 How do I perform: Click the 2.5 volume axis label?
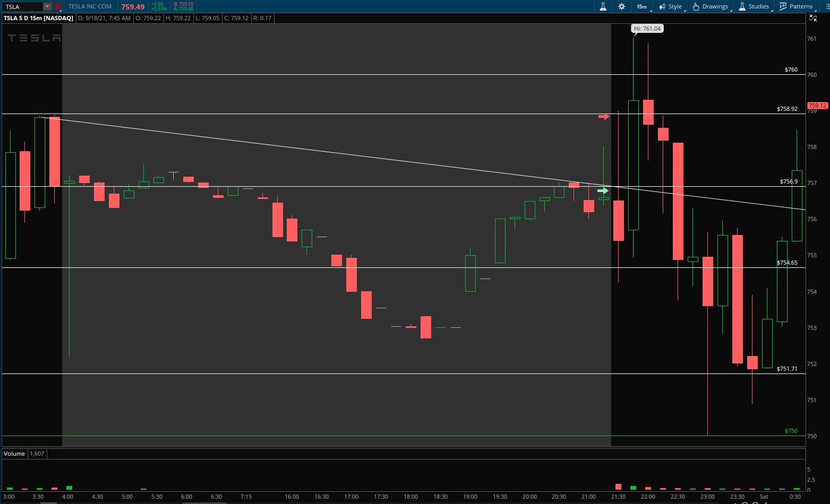810,480
